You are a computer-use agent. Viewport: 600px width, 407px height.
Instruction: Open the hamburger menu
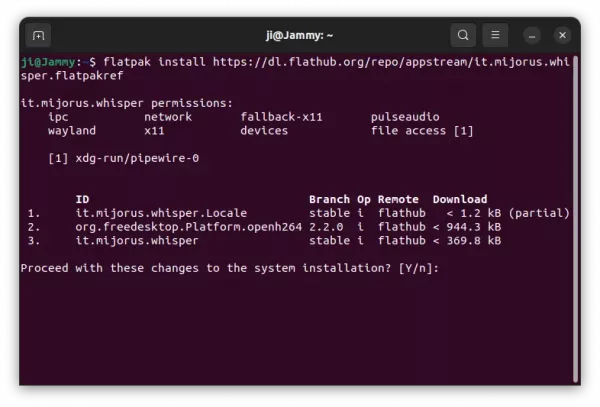point(495,35)
